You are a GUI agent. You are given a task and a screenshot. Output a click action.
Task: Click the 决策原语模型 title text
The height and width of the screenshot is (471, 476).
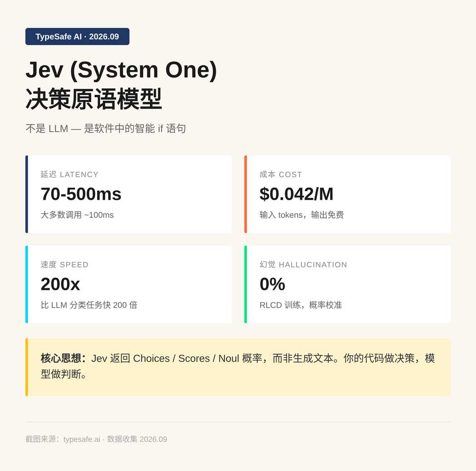click(x=94, y=99)
